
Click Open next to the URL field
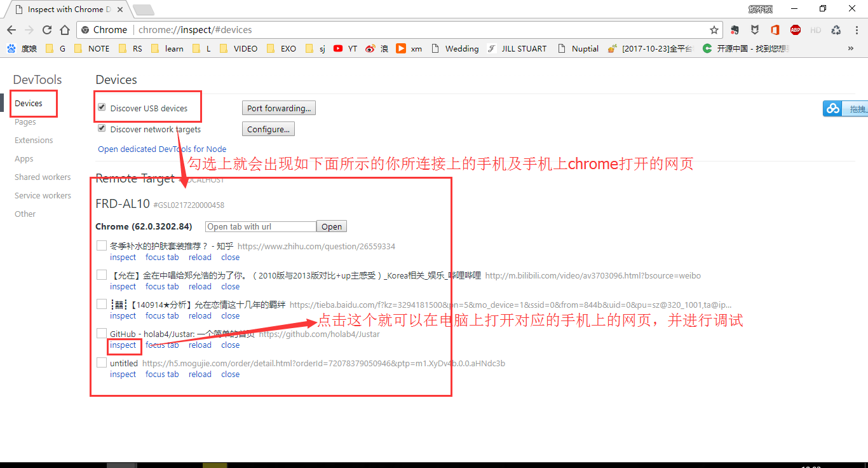(332, 226)
